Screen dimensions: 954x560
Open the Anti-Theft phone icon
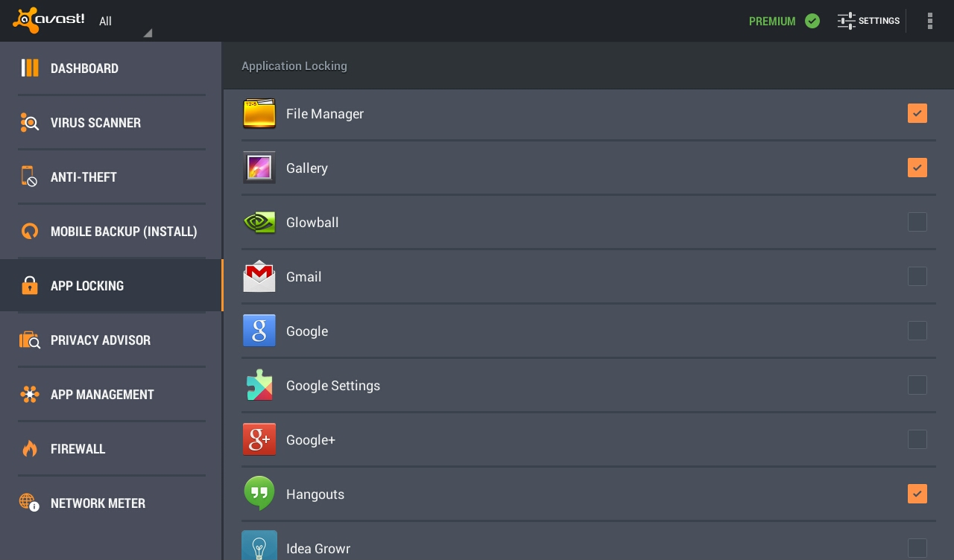[29, 176]
